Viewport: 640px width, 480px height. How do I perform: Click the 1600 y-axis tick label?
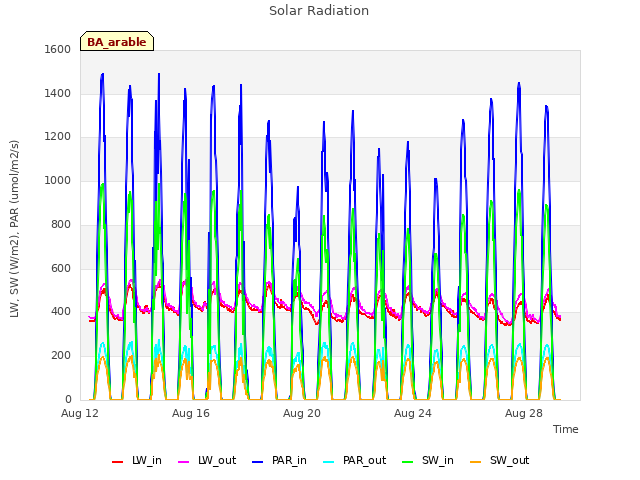click(58, 49)
